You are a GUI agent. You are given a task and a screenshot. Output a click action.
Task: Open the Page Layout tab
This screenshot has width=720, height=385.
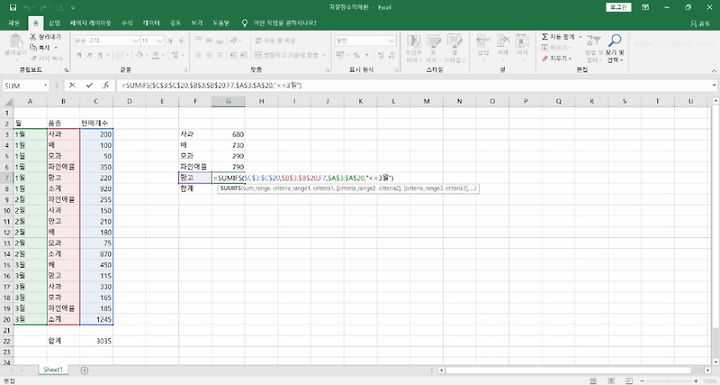[90, 23]
